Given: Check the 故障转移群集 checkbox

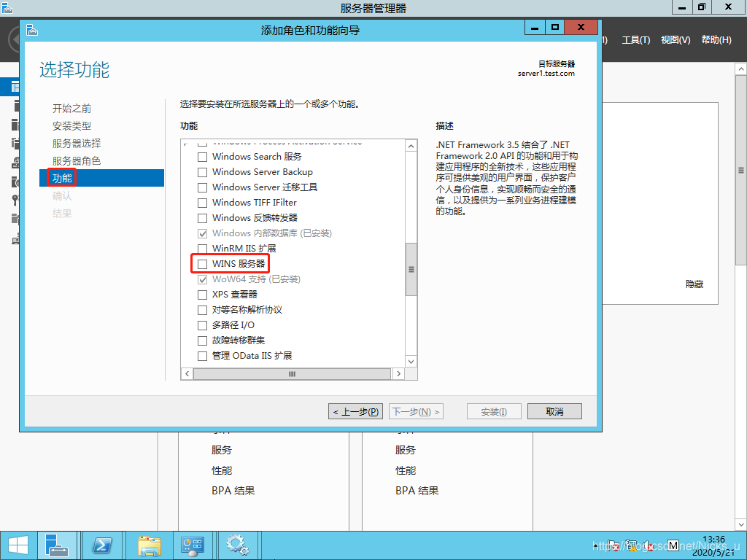Looking at the screenshot, I should pos(203,341).
